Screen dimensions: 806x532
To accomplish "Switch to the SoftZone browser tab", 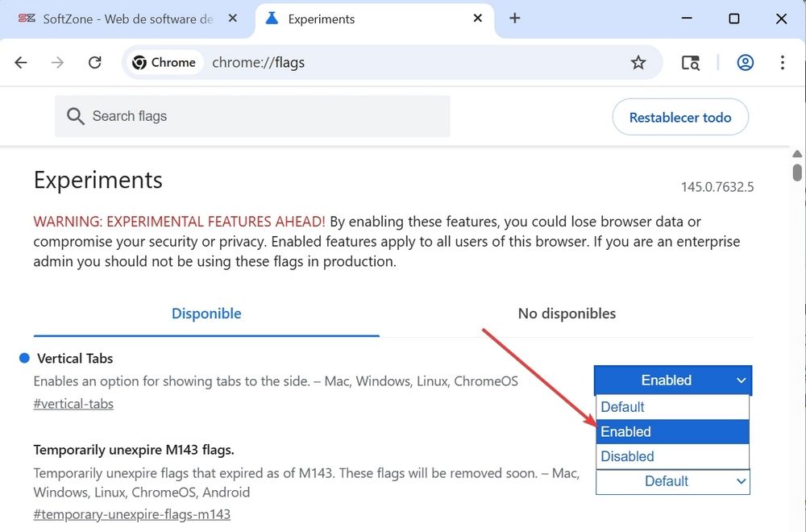I will pyautogui.click(x=121, y=18).
